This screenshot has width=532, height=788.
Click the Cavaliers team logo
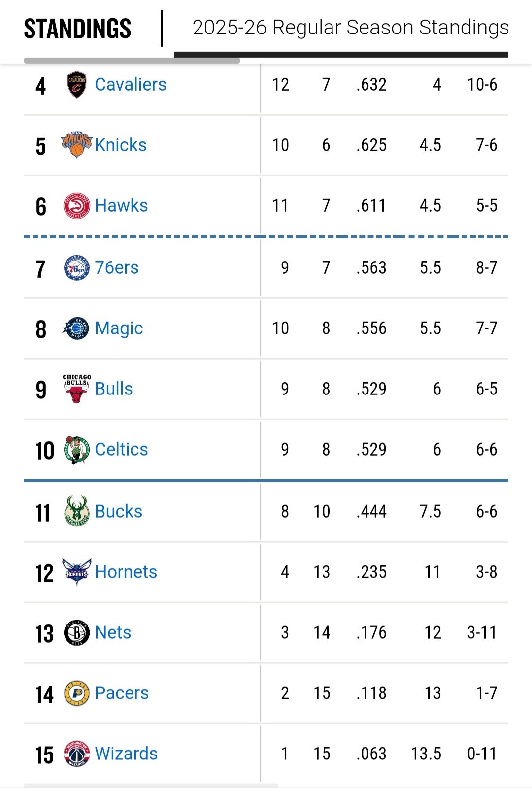pos(76,85)
